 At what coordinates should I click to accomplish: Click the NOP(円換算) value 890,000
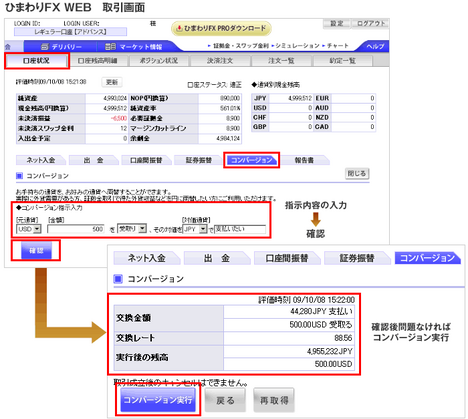click(x=230, y=98)
